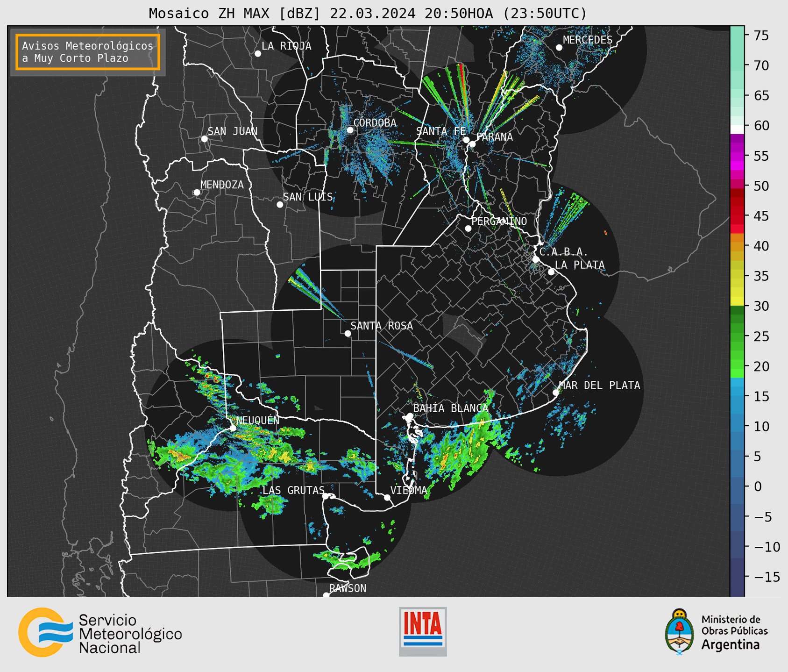Select the Viedma city marker dot
Viewport: 788px width, 672px height.
pos(387,497)
